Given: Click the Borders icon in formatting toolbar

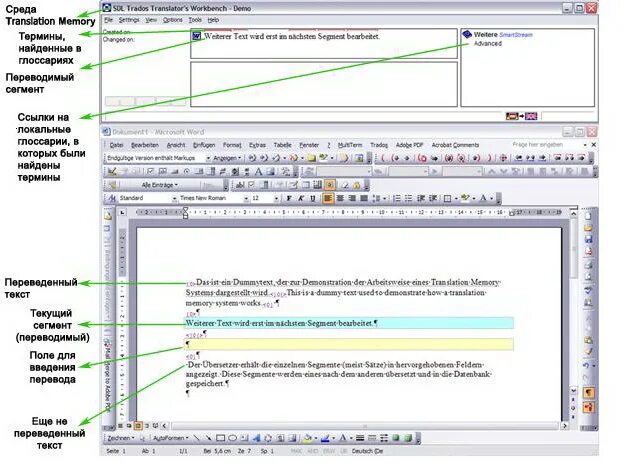Looking at the screenshot, I should tap(448, 198).
